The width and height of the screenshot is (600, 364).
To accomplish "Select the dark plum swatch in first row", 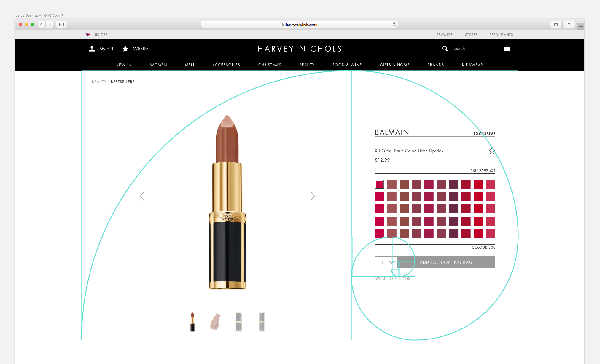I will 453,184.
